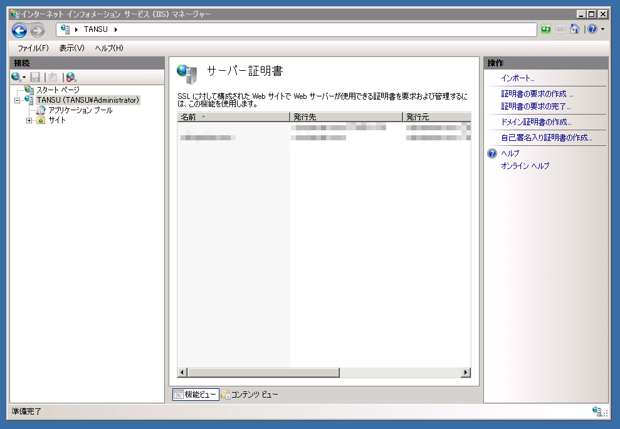This screenshot has height=429, width=620.
Task: Click the Save floppy disk icon
Action: pos(35,77)
